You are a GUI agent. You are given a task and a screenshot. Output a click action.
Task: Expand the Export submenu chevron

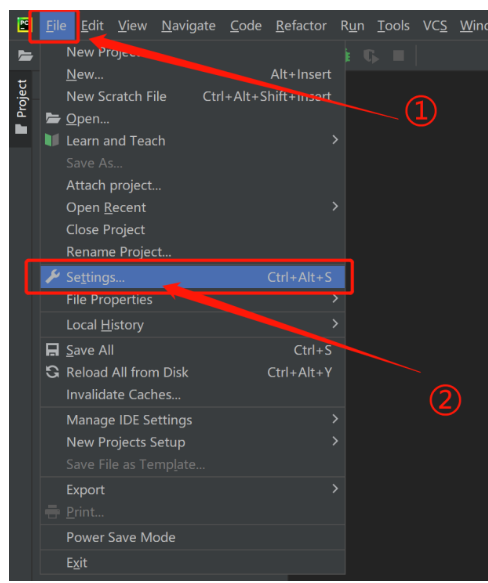(x=335, y=489)
